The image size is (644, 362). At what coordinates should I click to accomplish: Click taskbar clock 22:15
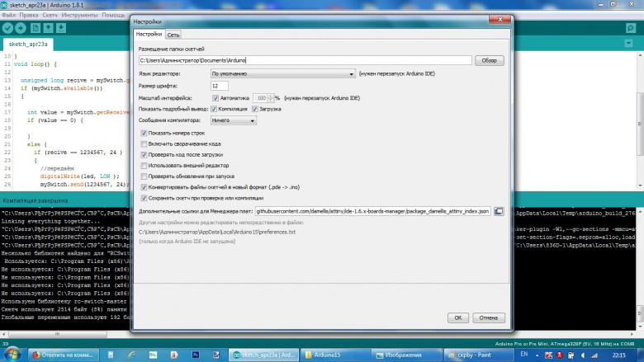618,355
